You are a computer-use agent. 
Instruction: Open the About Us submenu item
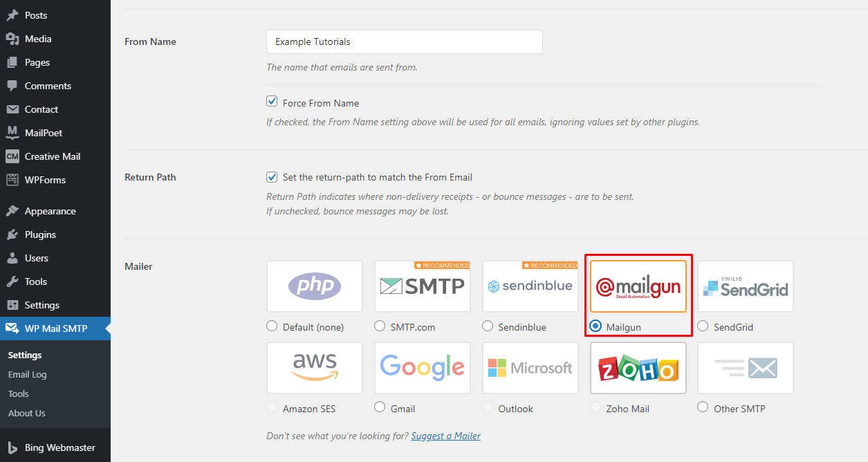click(x=27, y=413)
